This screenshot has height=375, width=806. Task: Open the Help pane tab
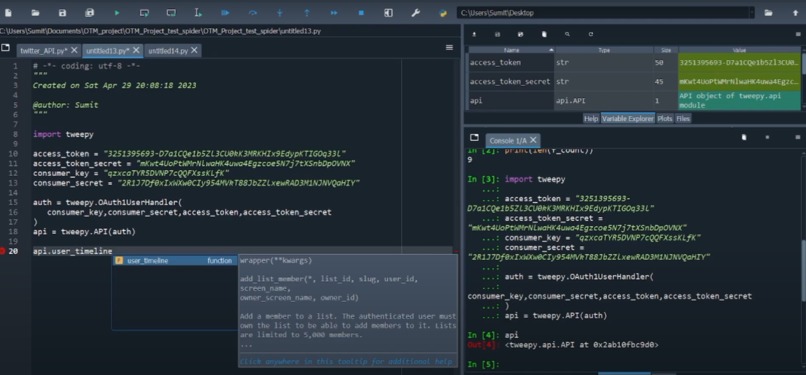pyautogui.click(x=591, y=118)
